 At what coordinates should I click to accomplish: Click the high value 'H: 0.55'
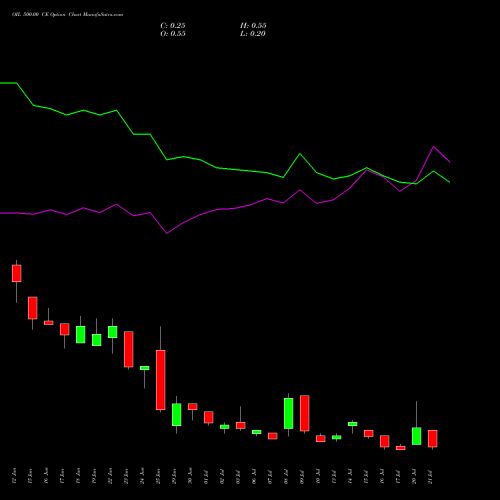[253, 26]
